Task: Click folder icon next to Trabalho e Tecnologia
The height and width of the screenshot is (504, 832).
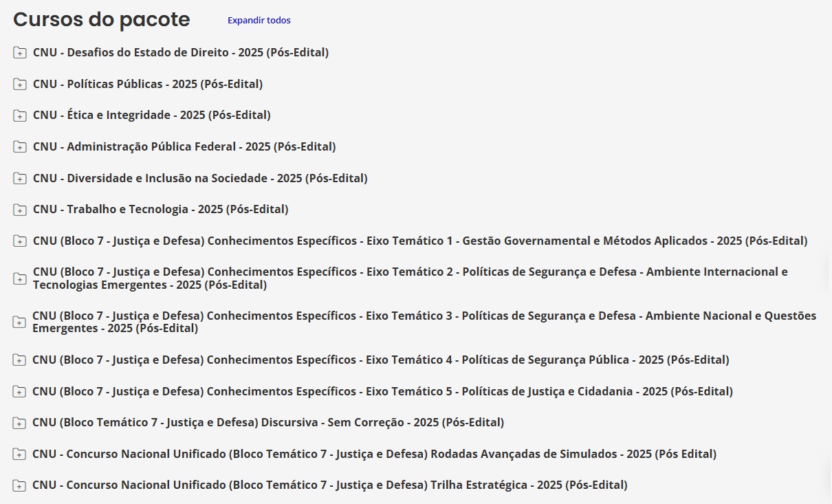Action: (x=19, y=210)
